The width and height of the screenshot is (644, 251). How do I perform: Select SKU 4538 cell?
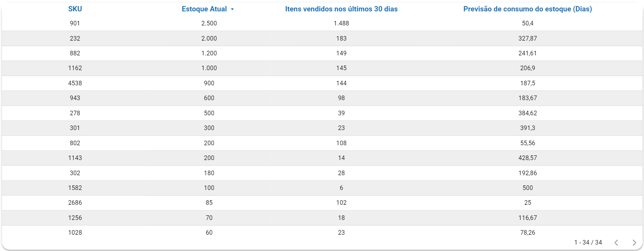point(75,83)
